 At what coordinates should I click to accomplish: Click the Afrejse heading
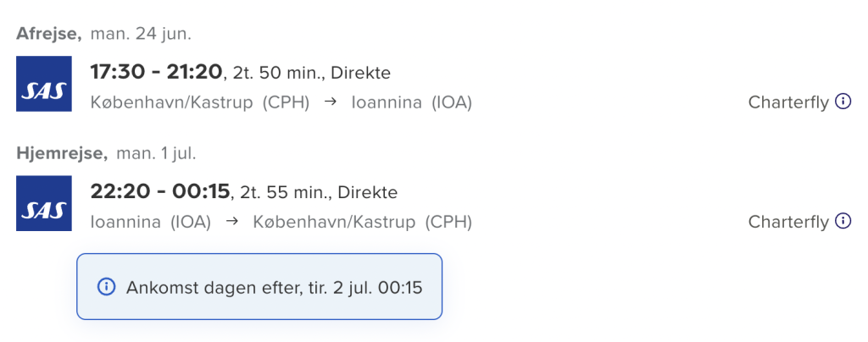(48, 35)
